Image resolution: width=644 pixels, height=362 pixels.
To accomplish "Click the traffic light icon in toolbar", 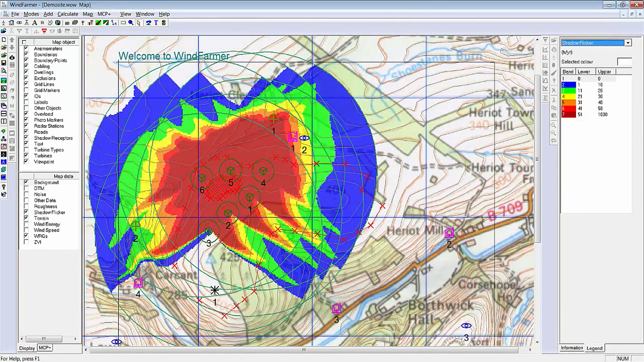I will 164,23.
